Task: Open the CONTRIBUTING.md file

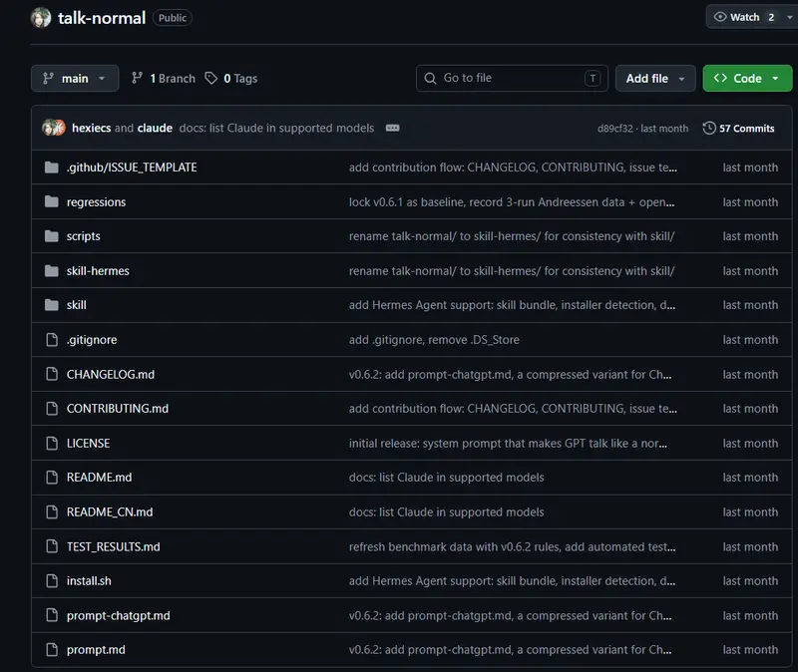Action: coord(118,409)
